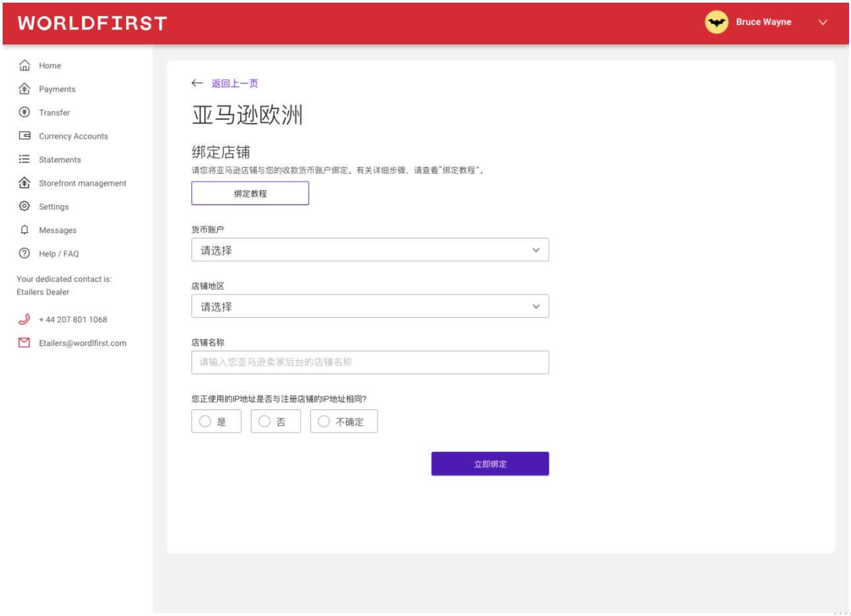Expand the Bruce Wayne user menu chevron
The width and height of the screenshot is (851, 616).
823,22
